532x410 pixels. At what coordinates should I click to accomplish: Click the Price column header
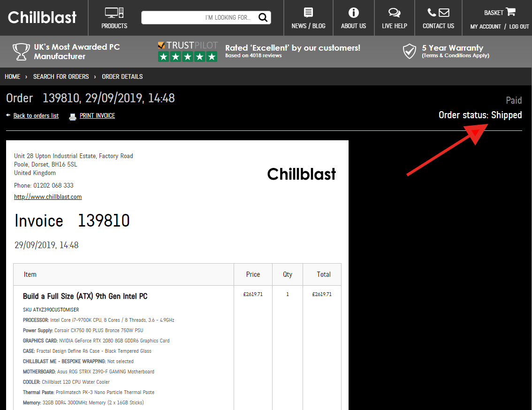(x=253, y=274)
